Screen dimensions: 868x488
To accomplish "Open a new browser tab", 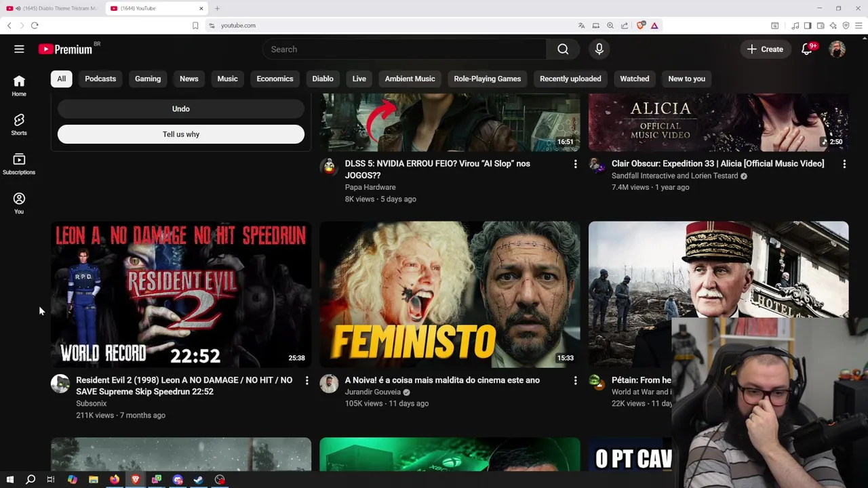I will 217,8.
